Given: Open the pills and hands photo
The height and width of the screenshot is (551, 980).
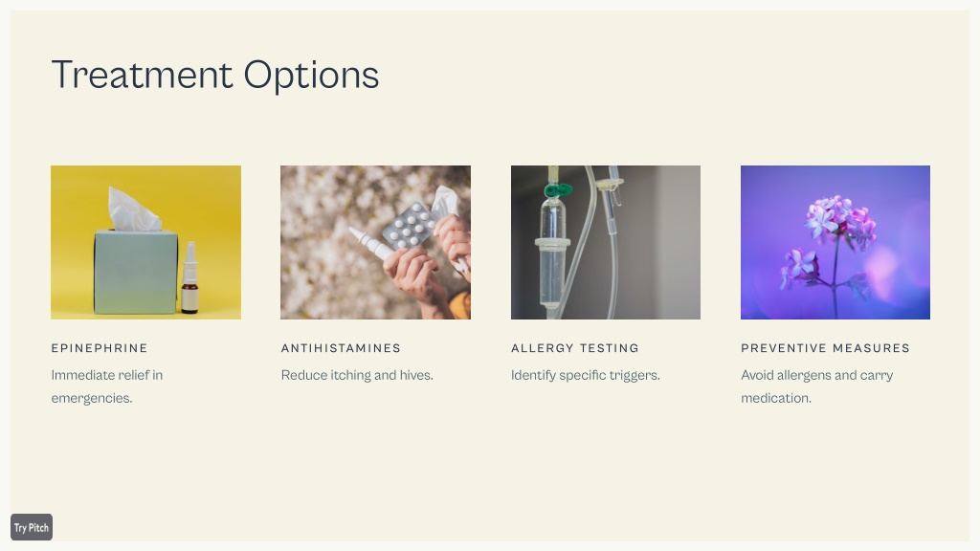Looking at the screenshot, I should pyautogui.click(x=375, y=242).
